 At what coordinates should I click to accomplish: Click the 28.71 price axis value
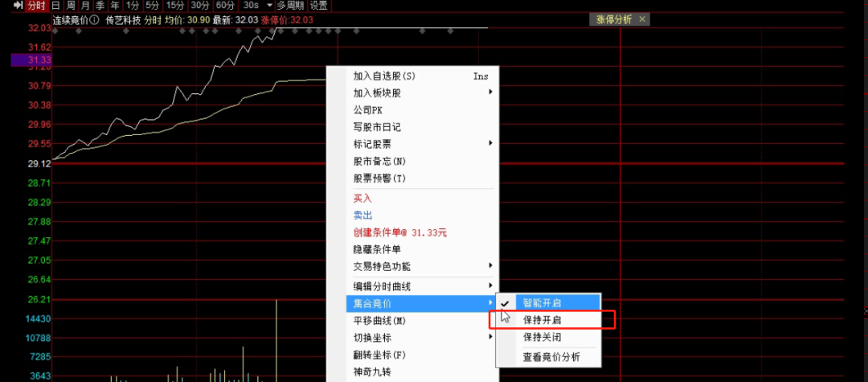coord(39,183)
